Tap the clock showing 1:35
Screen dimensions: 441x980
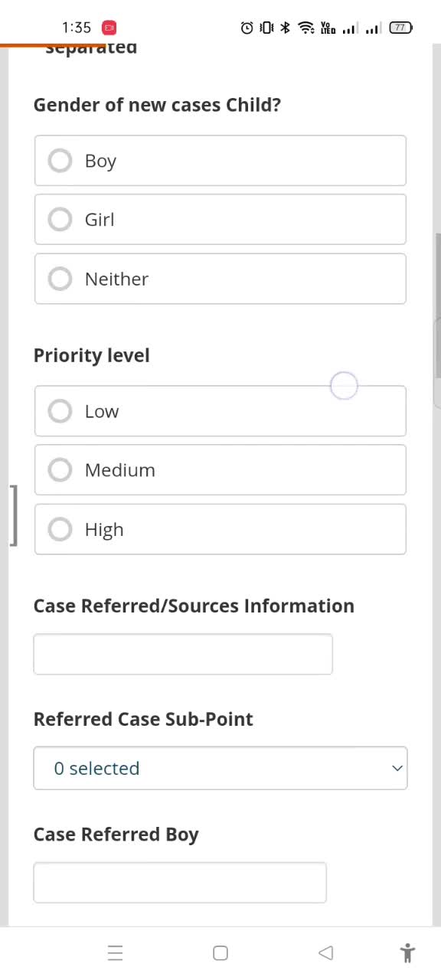coord(76,28)
